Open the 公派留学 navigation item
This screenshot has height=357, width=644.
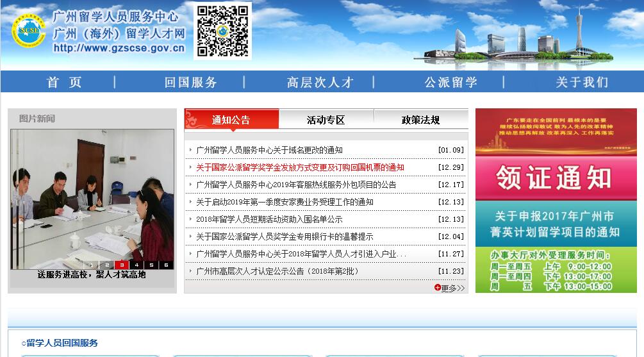[451, 82]
